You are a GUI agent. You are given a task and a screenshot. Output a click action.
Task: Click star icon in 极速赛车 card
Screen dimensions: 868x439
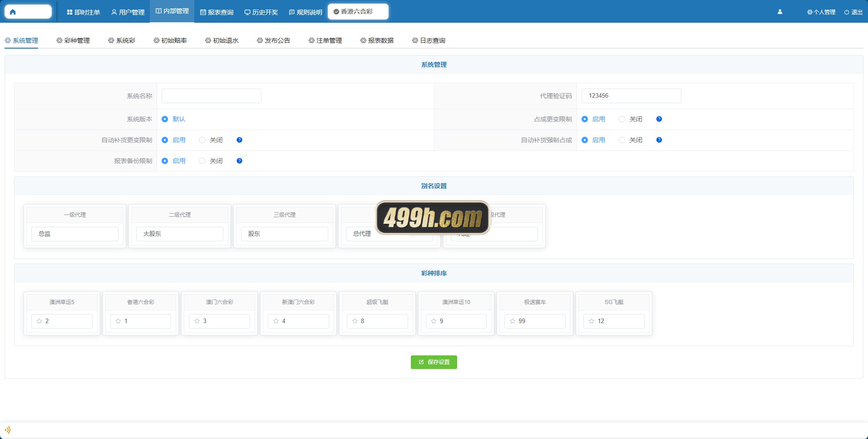[513, 321]
